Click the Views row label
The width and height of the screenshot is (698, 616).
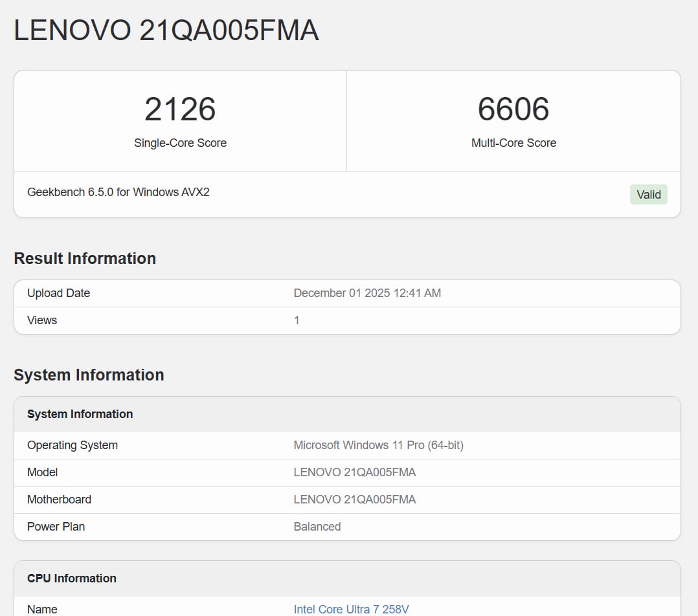click(x=42, y=320)
